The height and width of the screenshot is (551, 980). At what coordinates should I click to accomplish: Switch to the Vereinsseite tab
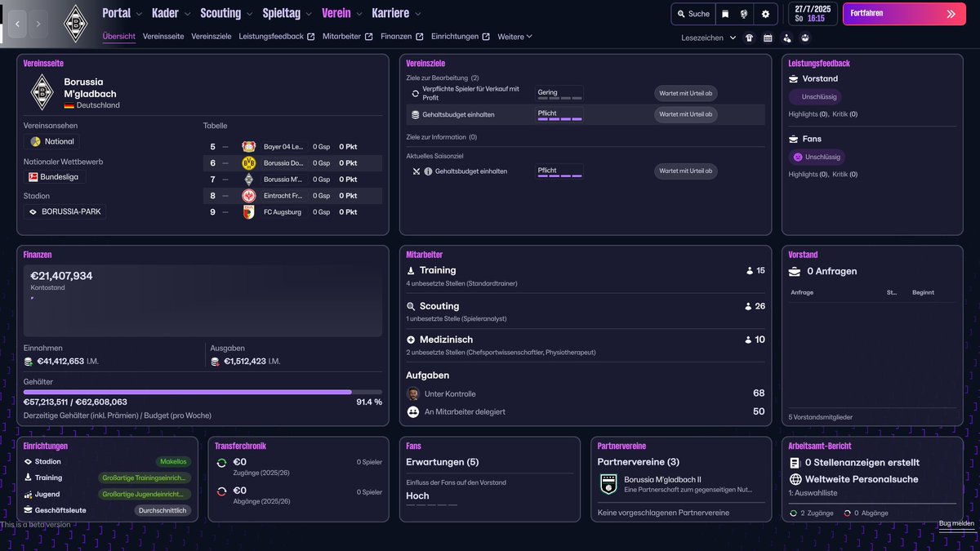pyautogui.click(x=163, y=37)
